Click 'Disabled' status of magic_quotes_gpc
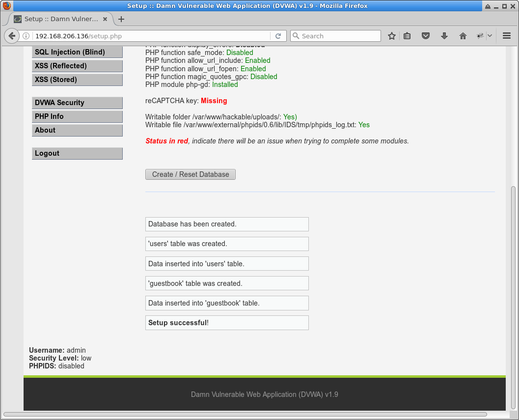The width and height of the screenshot is (519, 420). 264,77
